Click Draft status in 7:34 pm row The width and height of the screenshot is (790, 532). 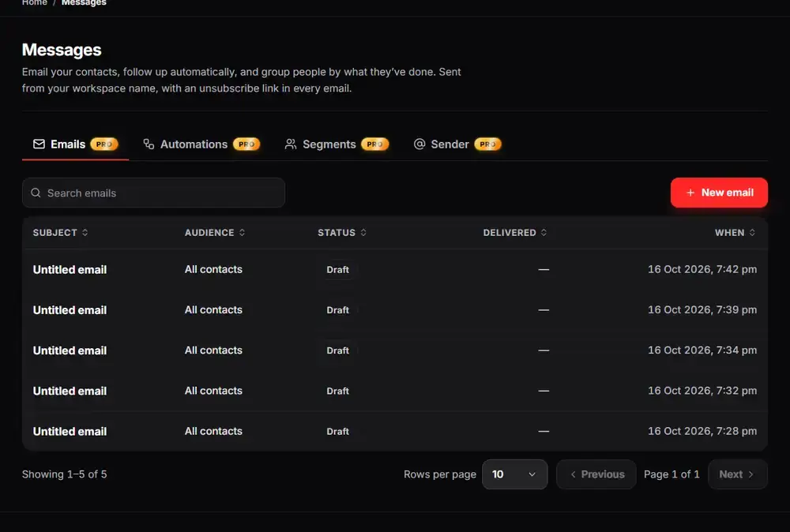[337, 350]
